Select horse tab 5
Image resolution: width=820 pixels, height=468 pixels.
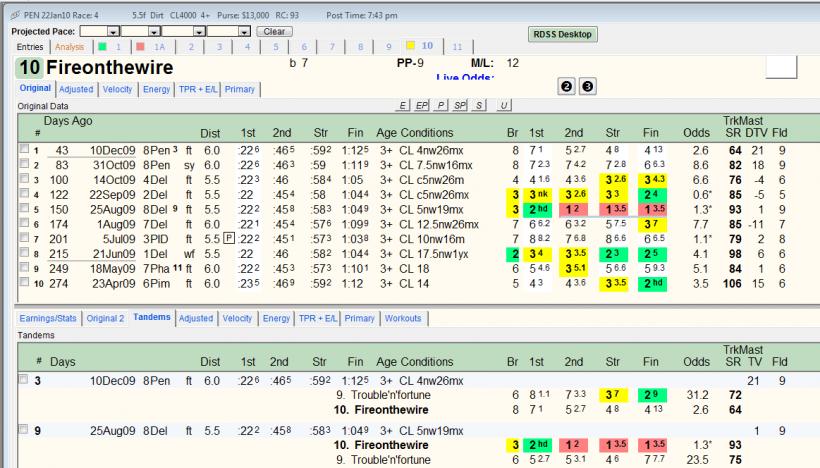276,47
